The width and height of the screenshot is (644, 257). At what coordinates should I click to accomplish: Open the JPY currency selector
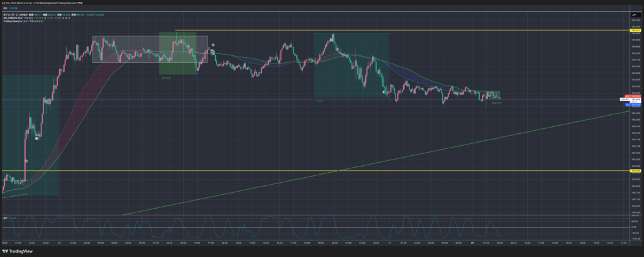[x=635, y=13]
